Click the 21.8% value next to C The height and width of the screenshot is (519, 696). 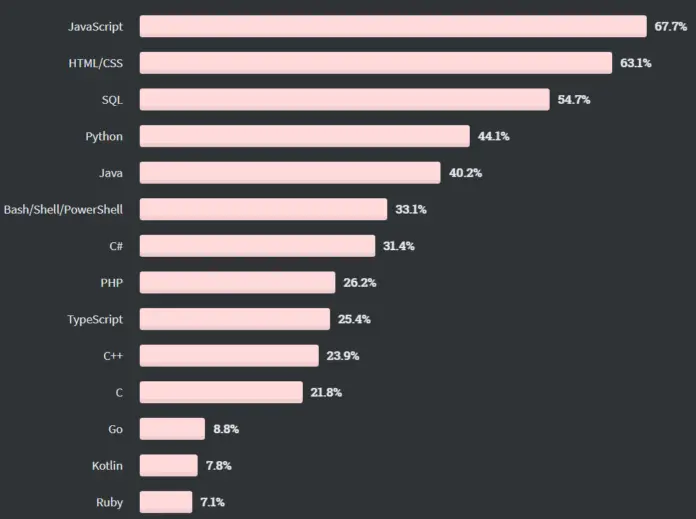[x=326, y=392]
